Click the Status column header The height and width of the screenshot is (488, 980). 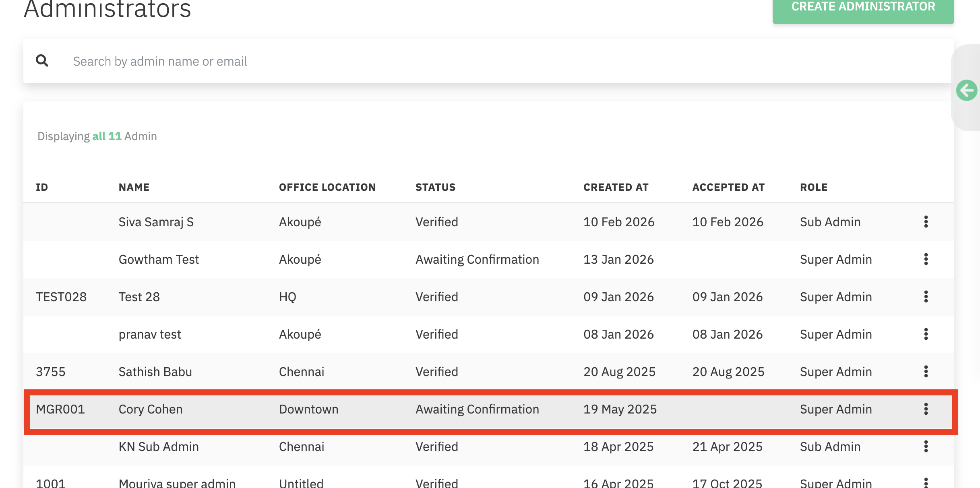pos(435,187)
